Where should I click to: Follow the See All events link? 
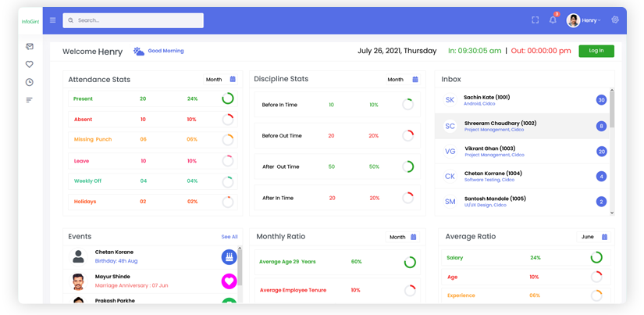[x=229, y=237]
